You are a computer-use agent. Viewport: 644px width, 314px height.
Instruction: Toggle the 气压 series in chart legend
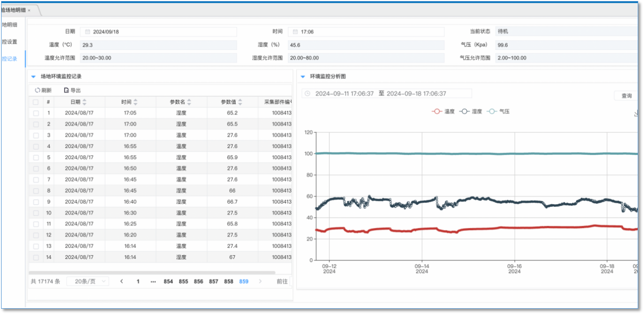coord(499,111)
